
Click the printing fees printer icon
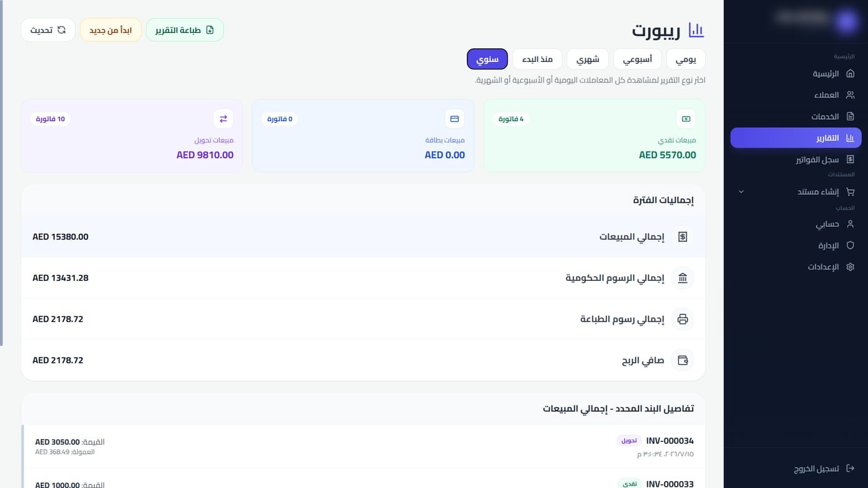tap(683, 319)
